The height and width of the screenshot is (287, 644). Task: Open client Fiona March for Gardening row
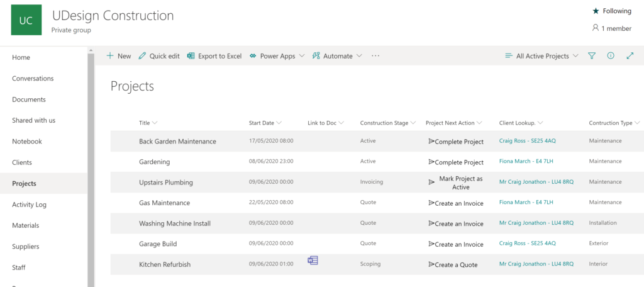[x=526, y=161]
